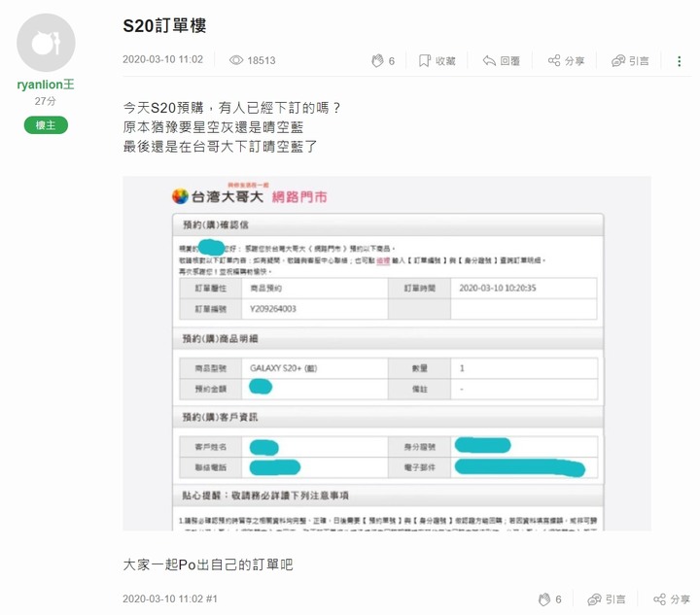Click the bookmark icon to 收藏
The image size is (700, 615).
424,60
